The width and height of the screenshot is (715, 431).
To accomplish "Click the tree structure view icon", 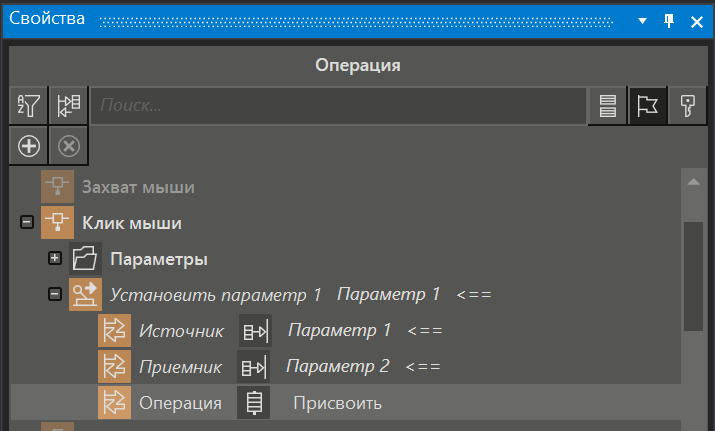I will (68, 105).
